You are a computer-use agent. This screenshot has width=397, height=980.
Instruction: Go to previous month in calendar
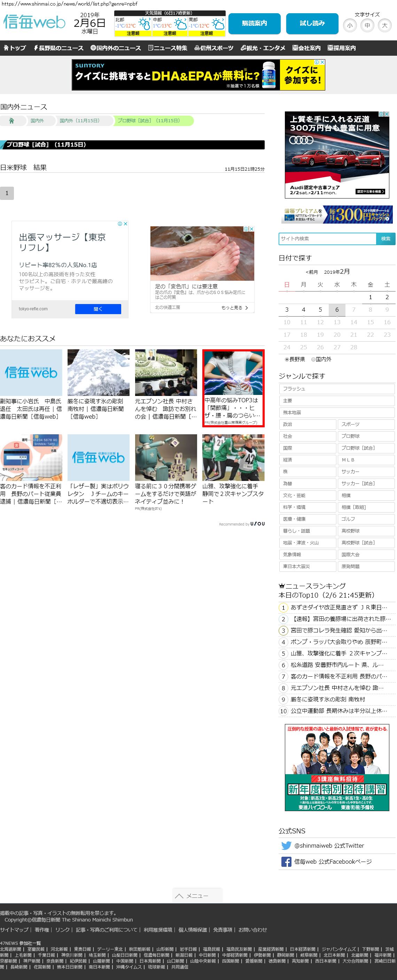point(311,272)
